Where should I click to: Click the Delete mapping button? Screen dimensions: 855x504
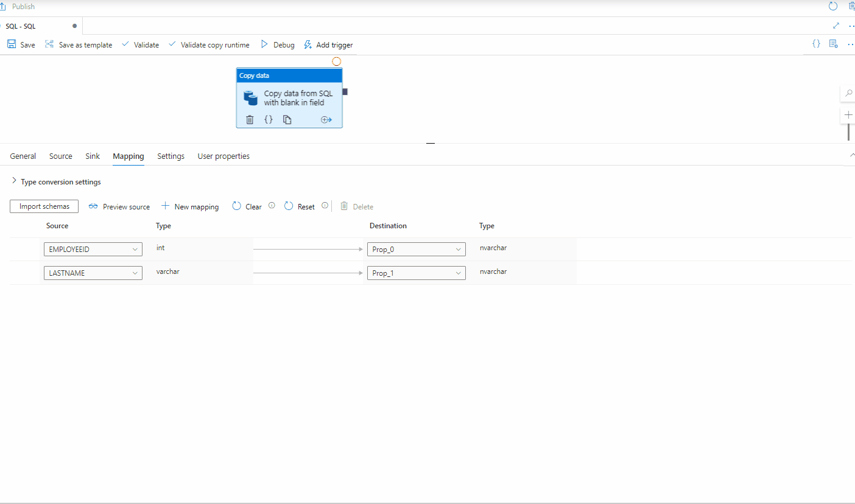pos(357,206)
